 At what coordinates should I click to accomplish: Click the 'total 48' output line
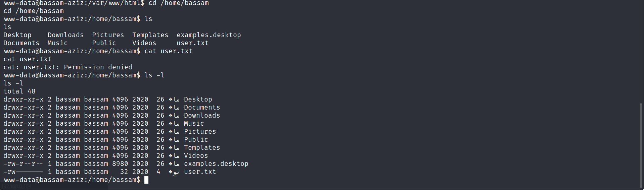(19, 91)
